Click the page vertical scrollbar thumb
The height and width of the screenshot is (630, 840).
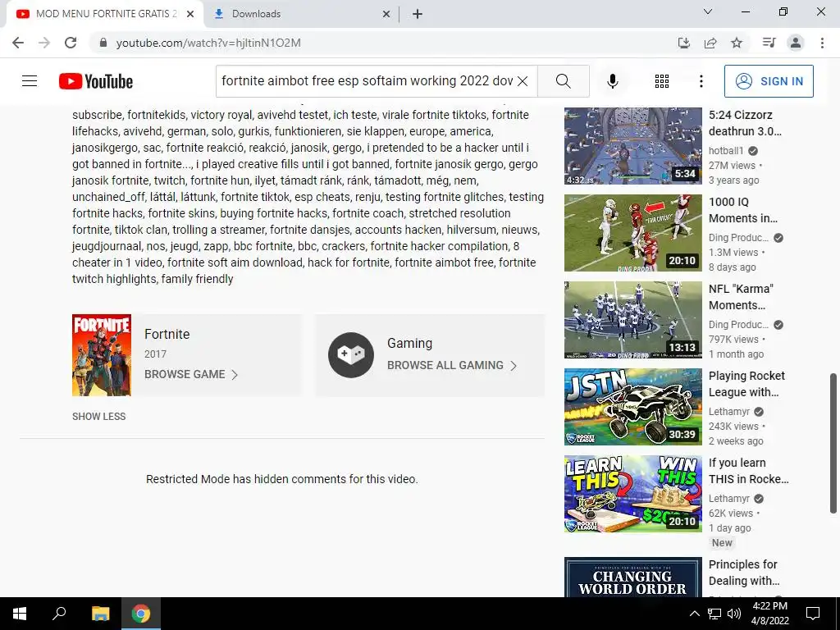[x=833, y=443]
